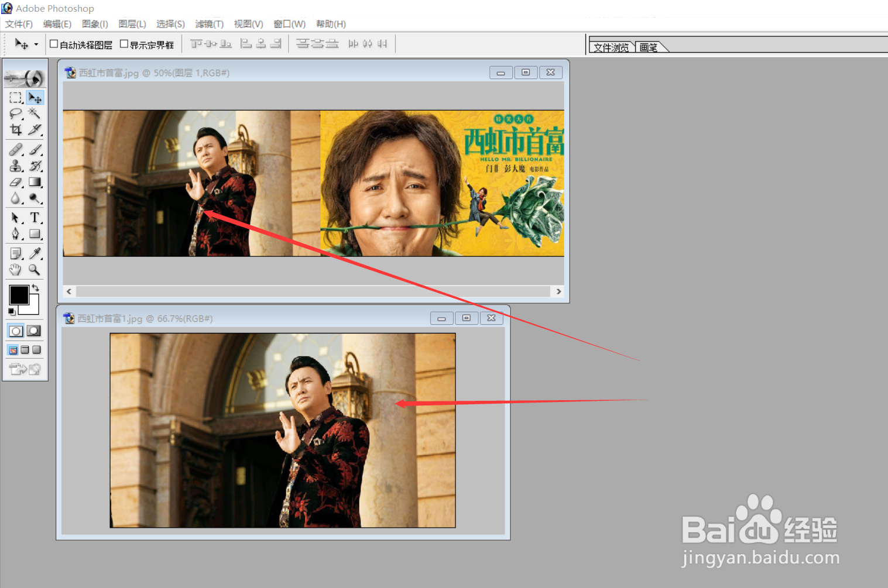
Task: Maximize the 西虹市首富1.jpg document window
Action: coord(467,318)
